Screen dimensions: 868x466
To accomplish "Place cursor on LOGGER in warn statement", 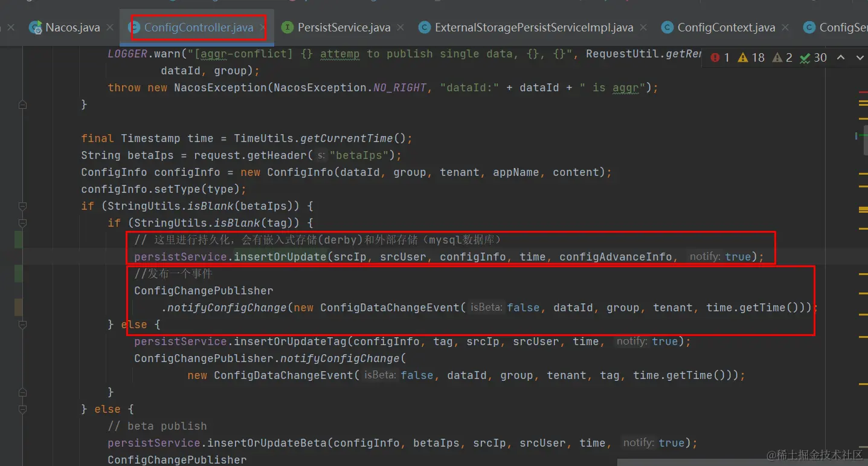I will [127, 54].
